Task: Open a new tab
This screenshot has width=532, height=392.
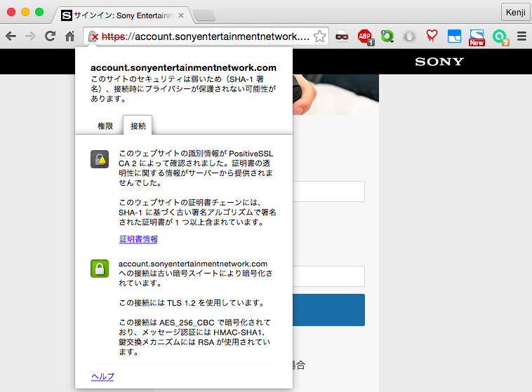Action: pyautogui.click(x=204, y=15)
